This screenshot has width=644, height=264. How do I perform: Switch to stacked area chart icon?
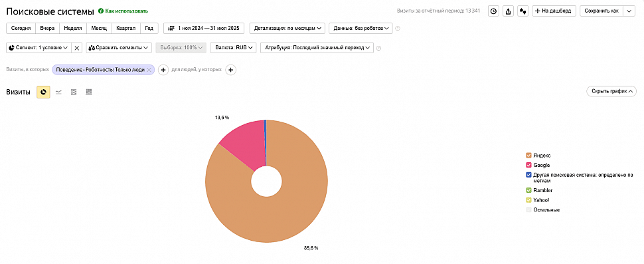click(74, 92)
